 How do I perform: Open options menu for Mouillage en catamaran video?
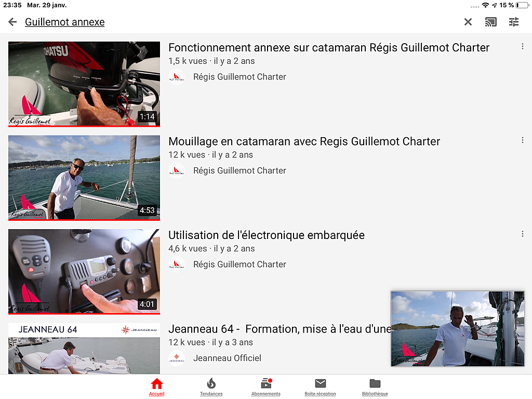point(523,140)
